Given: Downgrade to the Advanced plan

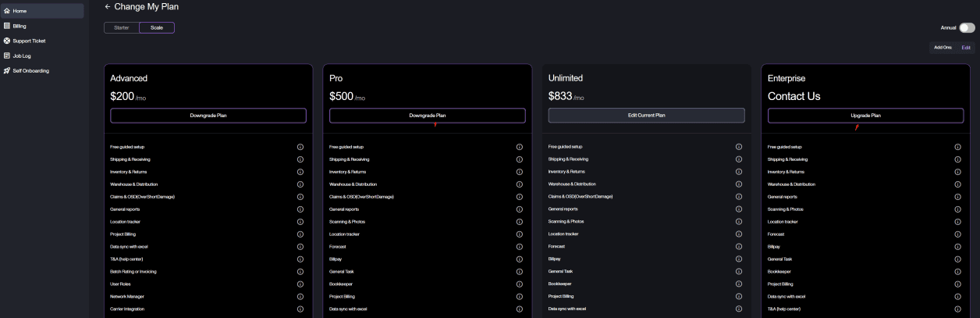Looking at the screenshot, I should [208, 116].
